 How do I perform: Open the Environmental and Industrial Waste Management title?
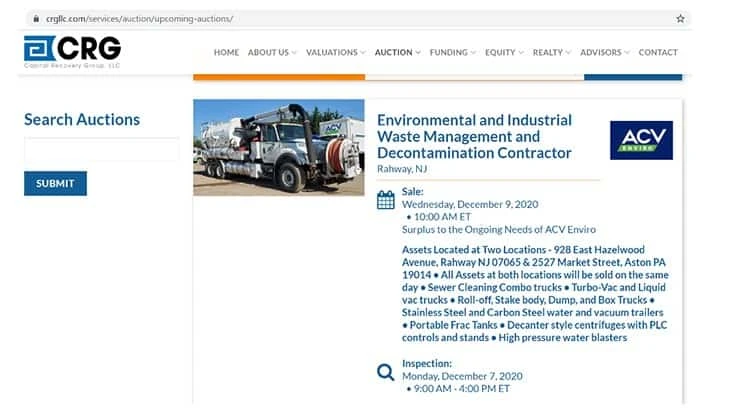point(474,137)
